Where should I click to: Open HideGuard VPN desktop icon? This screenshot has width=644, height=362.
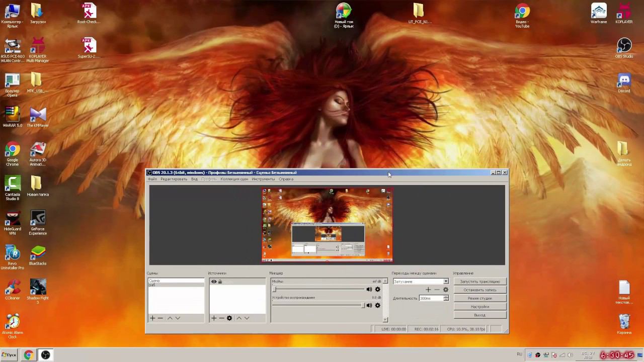[13, 223]
